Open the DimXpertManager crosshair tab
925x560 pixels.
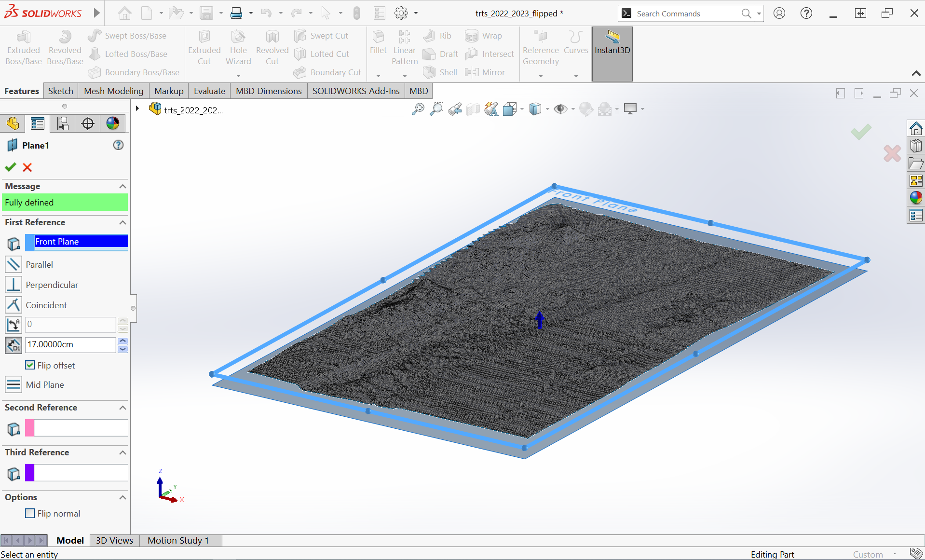88,123
